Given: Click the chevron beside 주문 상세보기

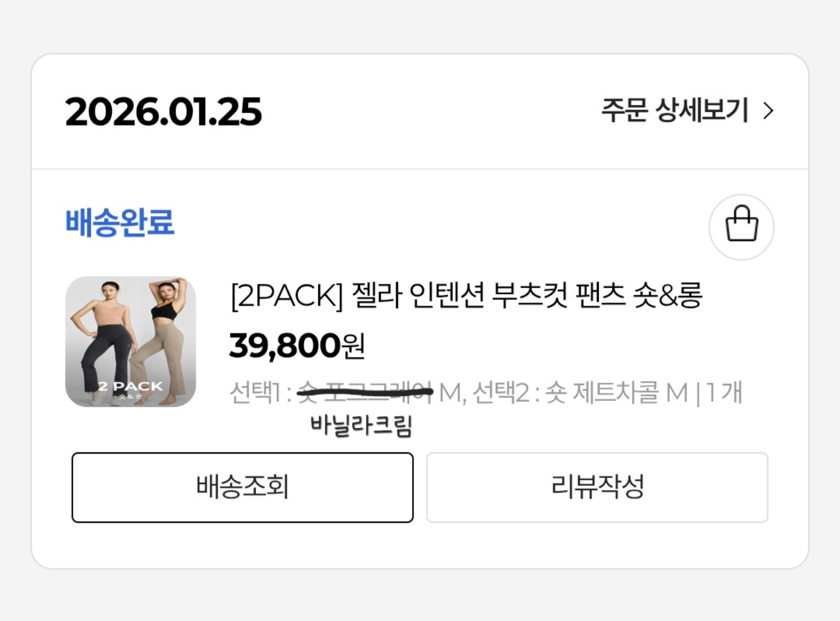Looking at the screenshot, I should click(768, 111).
